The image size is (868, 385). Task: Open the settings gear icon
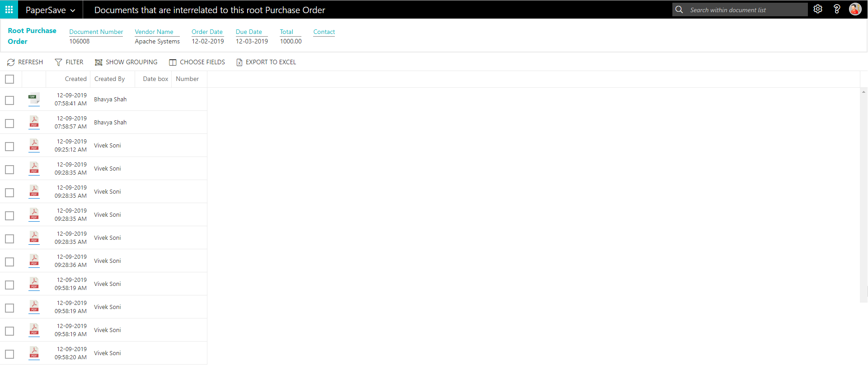click(x=817, y=9)
